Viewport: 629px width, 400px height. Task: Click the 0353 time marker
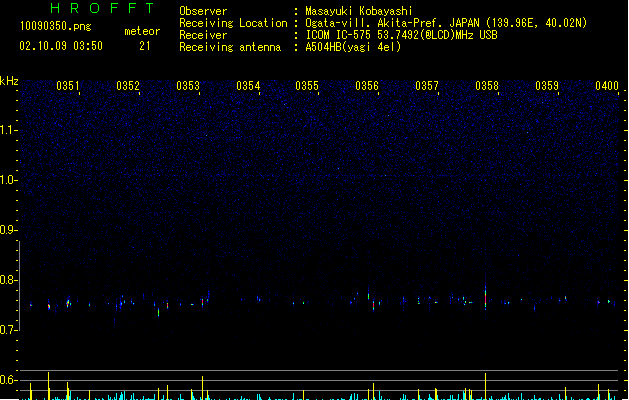click(188, 86)
